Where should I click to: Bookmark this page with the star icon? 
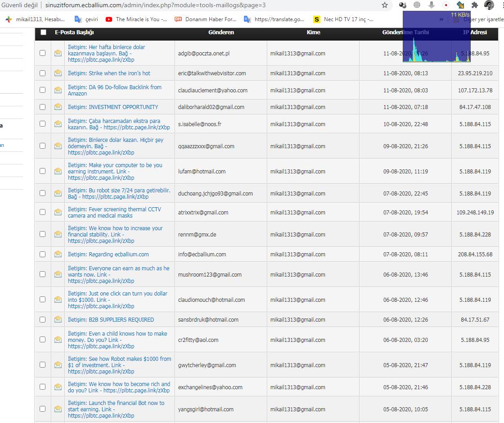tap(385, 5)
